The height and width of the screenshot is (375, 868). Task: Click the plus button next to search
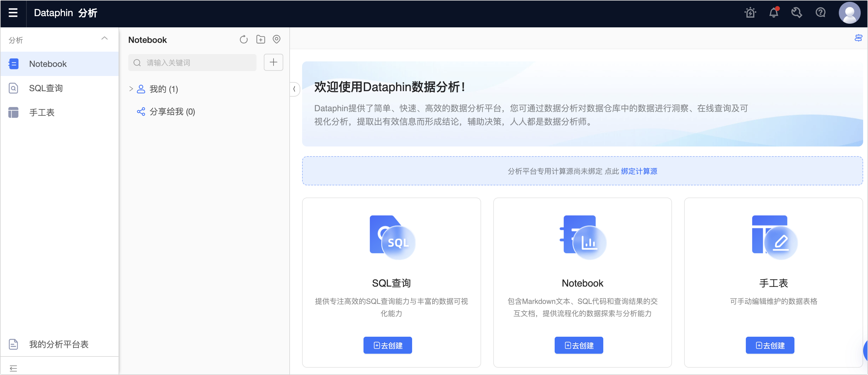[x=273, y=62]
